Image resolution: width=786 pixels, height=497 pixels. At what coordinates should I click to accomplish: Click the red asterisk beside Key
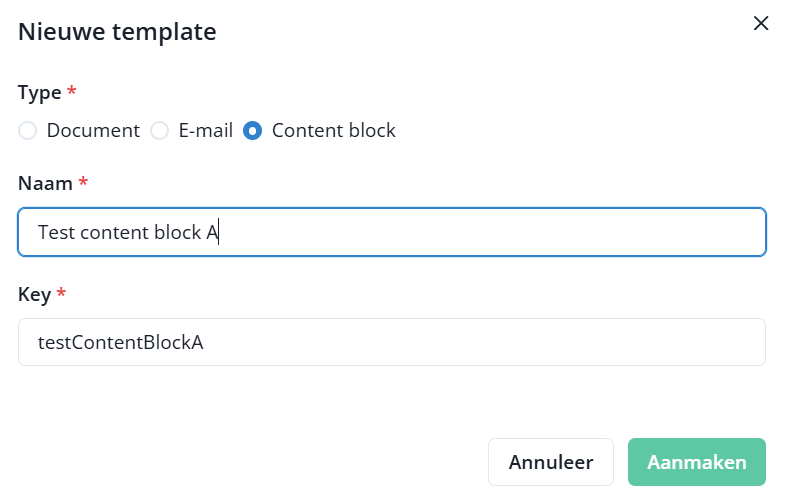click(x=62, y=293)
